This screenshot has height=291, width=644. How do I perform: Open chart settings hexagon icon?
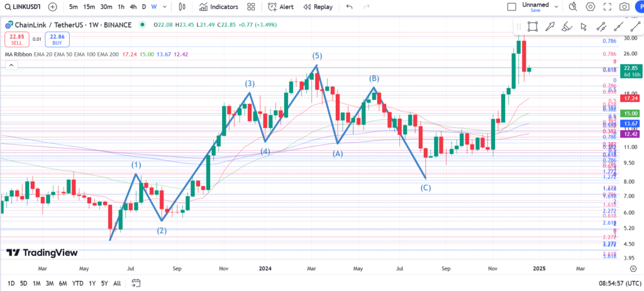coord(591,7)
